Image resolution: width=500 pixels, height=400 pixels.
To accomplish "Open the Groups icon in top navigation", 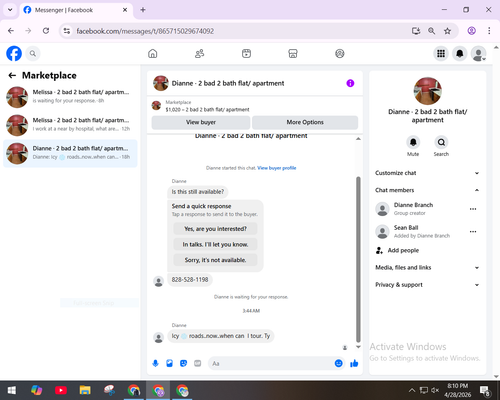I will [x=340, y=53].
